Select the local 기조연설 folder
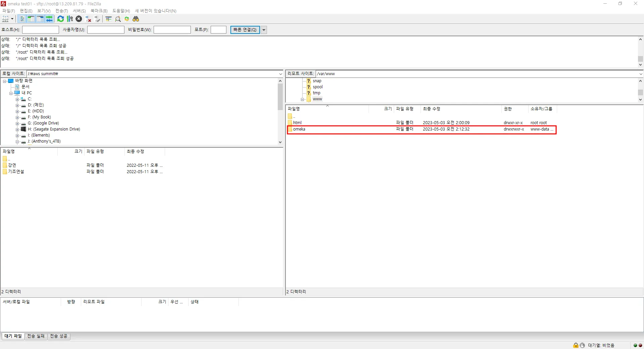This screenshot has width=644, height=349. (x=16, y=171)
